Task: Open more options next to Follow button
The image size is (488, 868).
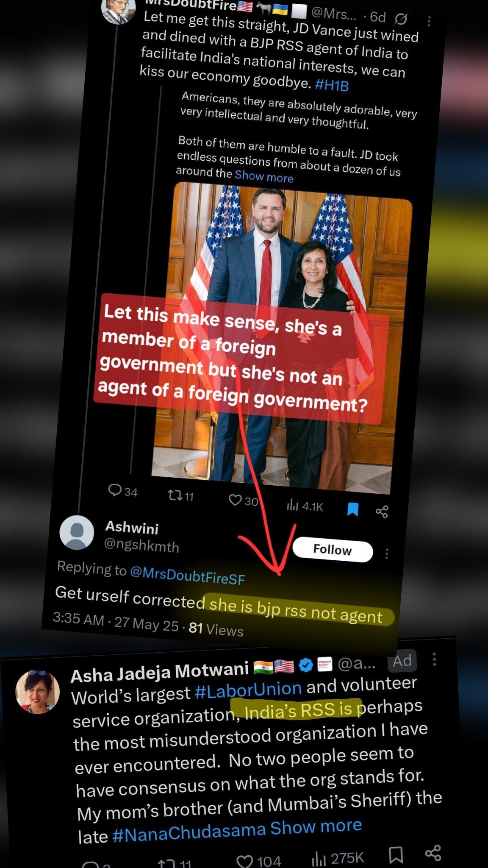Action: 387,554
